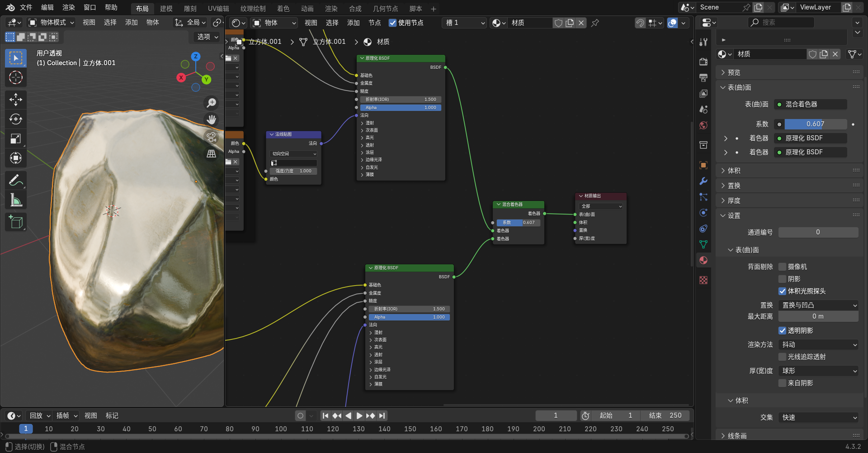Open the 文件 menu
Image resolution: width=868 pixels, height=453 pixels.
tap(26, 8)
